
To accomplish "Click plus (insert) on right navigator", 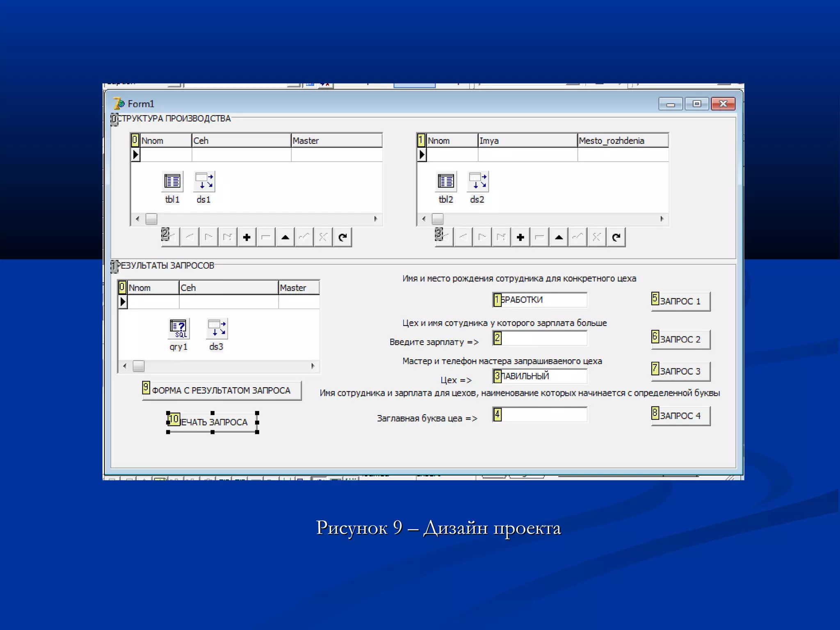I will (520, 237).
